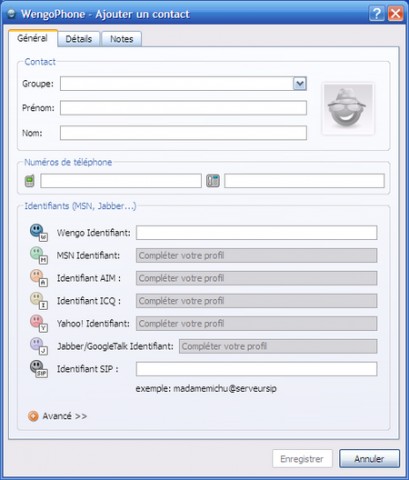Click the MSN Identifiant: label
This screenshot has height=480, width=409.
(x=88, y=256)
